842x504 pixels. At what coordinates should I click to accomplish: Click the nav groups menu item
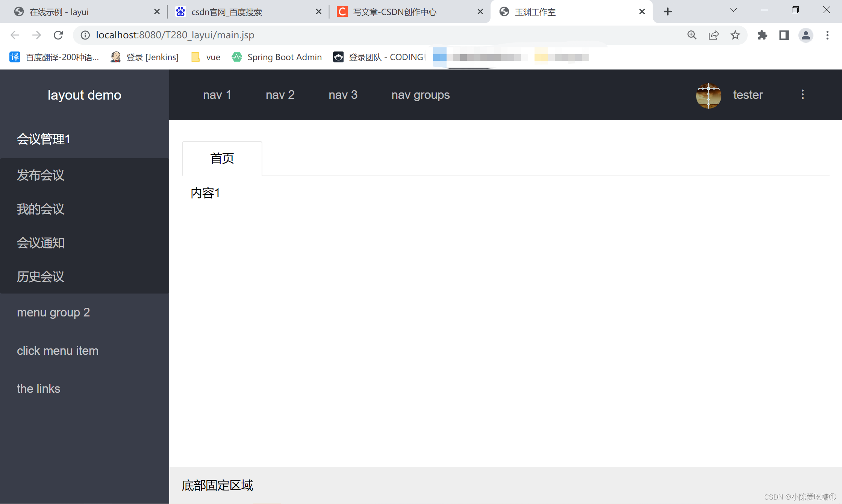tap(420, 95)
